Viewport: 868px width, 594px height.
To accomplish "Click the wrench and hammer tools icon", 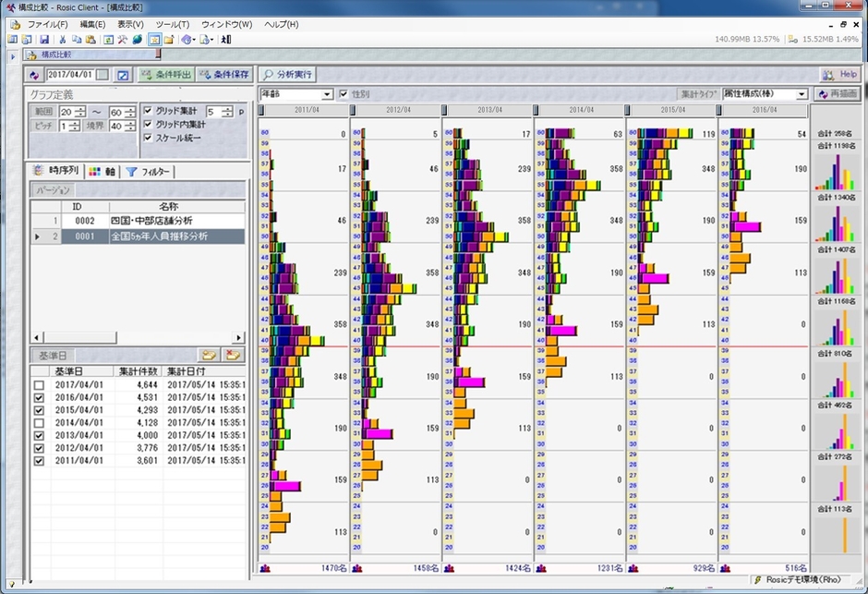I will click(x=123, y=40).
